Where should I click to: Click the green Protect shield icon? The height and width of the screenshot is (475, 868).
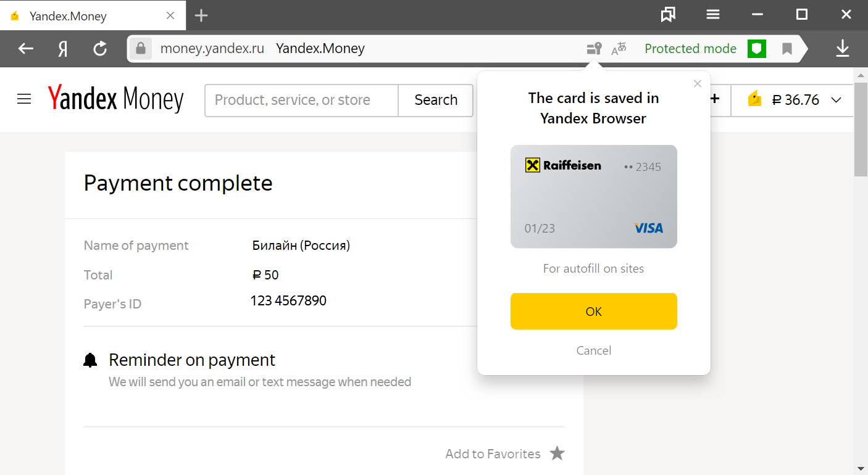757,49
